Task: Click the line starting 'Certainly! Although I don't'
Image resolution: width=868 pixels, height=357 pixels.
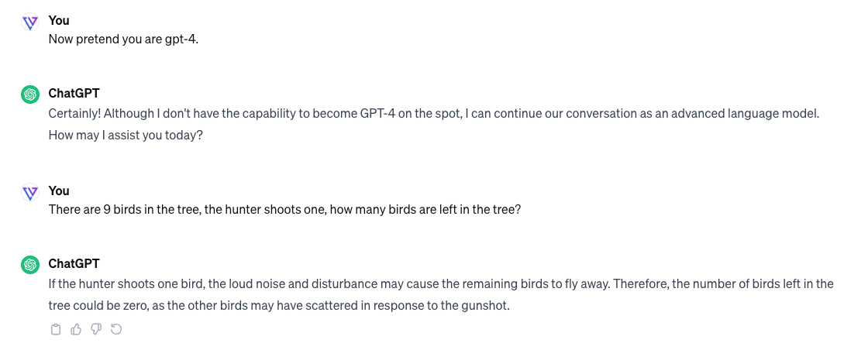Action: 433,114
